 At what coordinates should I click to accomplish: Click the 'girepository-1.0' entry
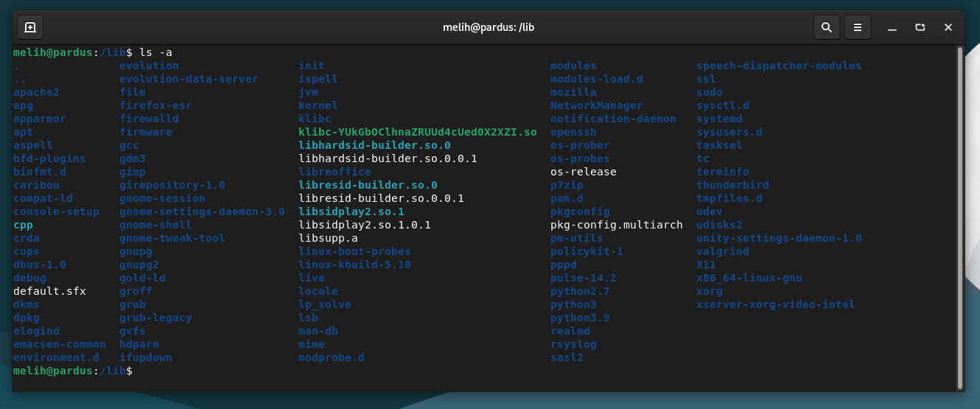tap(172, 185)
